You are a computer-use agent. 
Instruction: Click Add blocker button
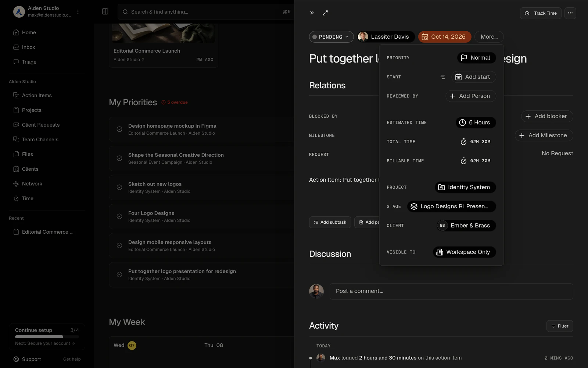coord(547,116)
